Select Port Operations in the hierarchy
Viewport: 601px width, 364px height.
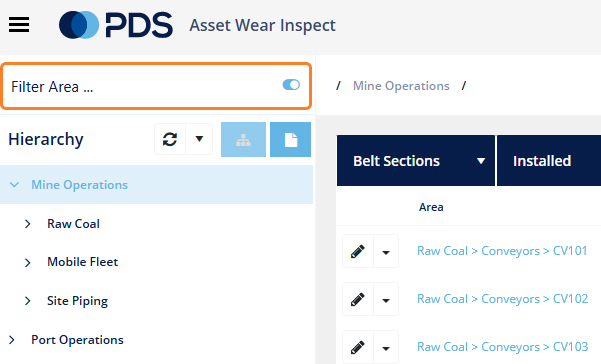click(77, 340)
